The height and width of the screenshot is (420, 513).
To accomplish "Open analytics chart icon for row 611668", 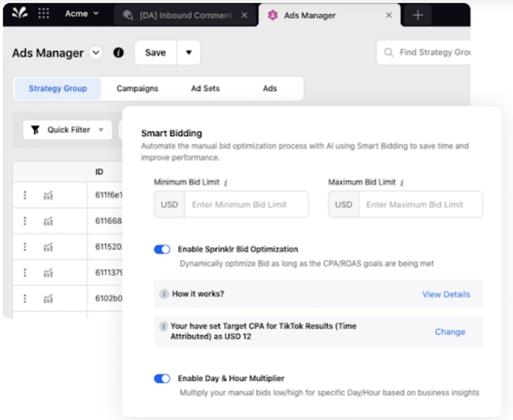I will coord(48,222).
